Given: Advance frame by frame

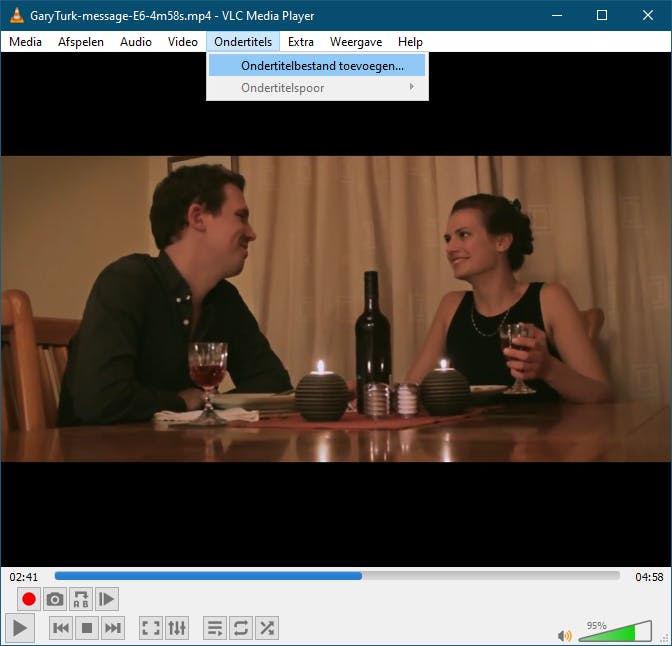Looking at the screenshot, I should (107, 599).
